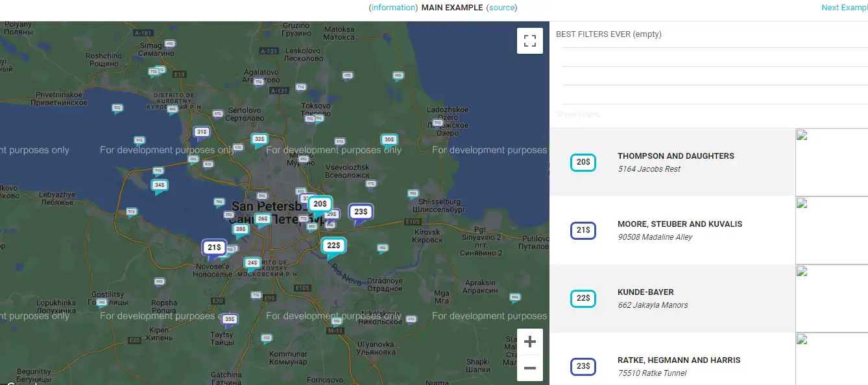Zoom out using the minus control
The height and width of the screenshot is (385, 868).
(x=530, y=367)
